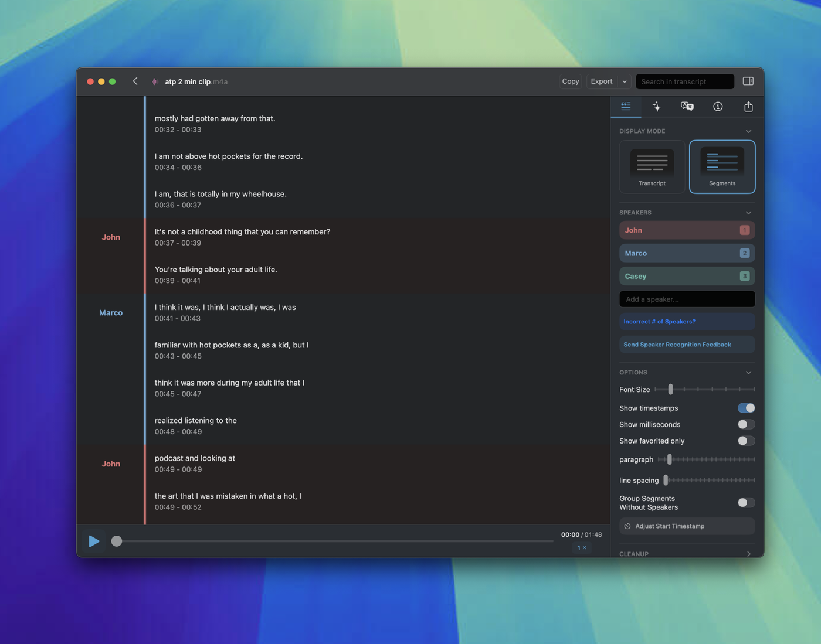Select the Marco speaker entry

pyautogui.click(x=687, y=253)
